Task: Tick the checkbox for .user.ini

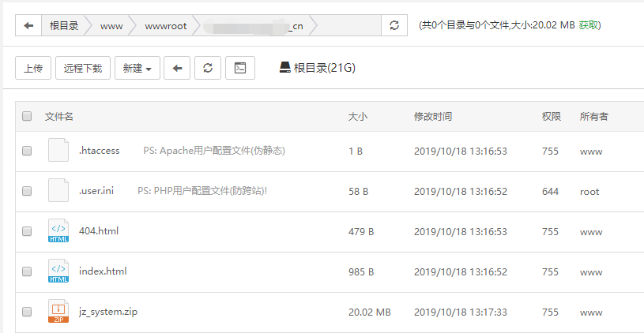Action: [27, 191]
